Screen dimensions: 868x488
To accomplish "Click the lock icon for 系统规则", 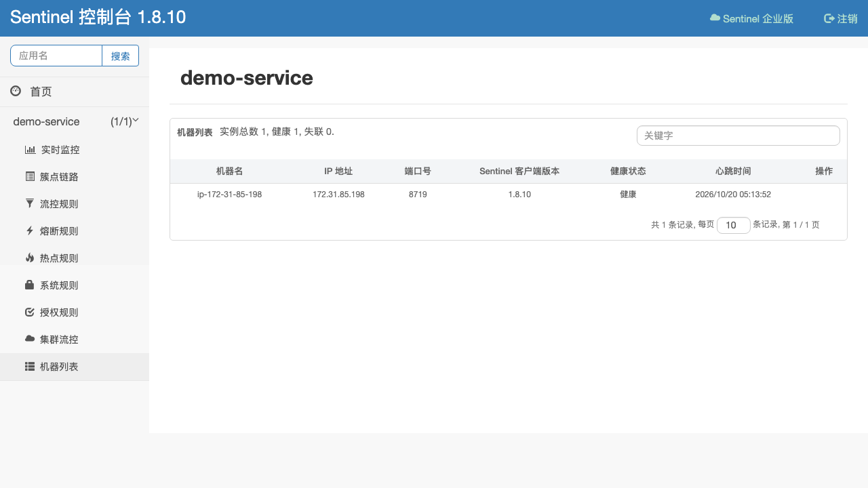I will tap(30, 285).
